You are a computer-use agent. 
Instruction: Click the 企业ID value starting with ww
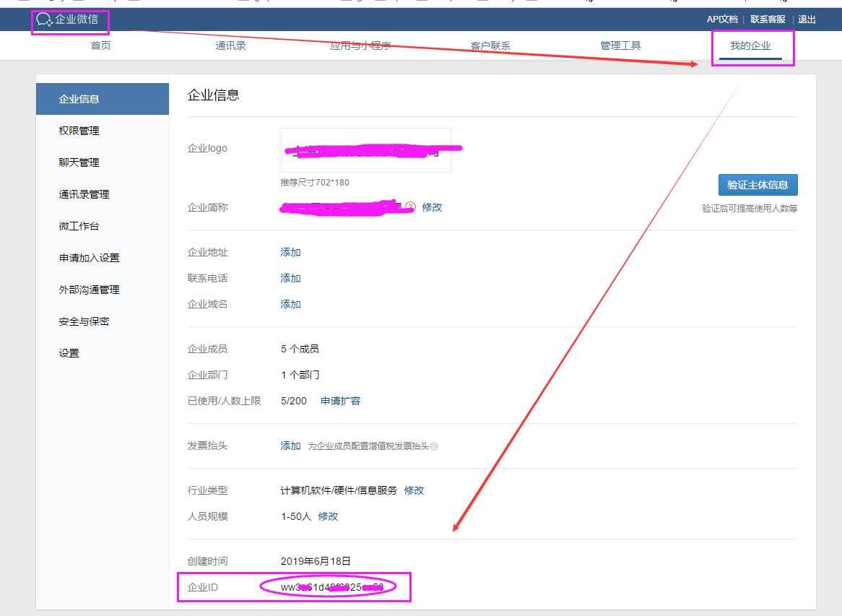coord(332,587)
